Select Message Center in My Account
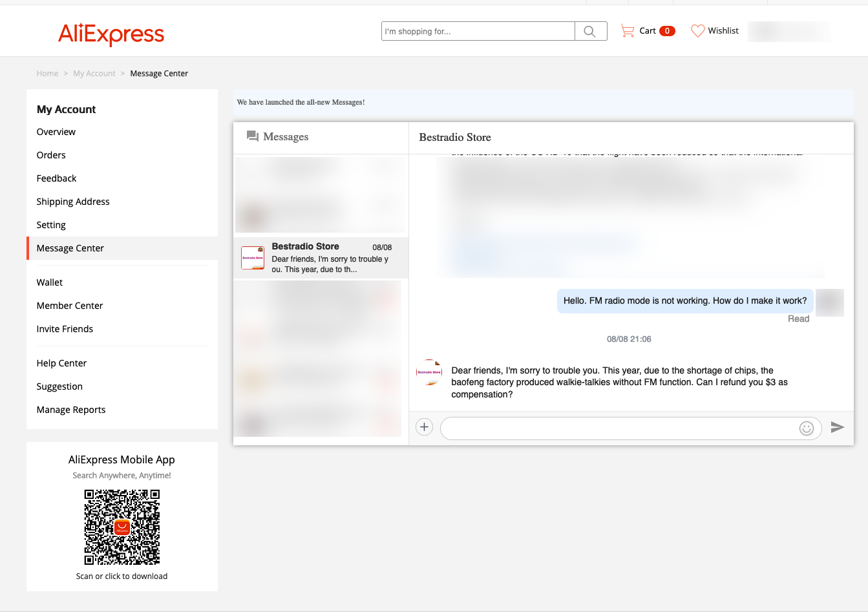 tap(69, 248)
